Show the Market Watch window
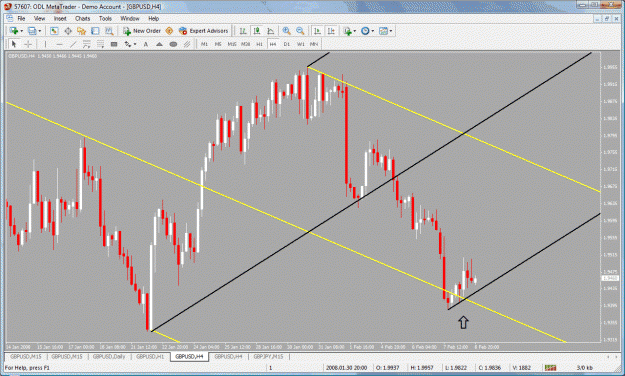Image resolution: width=625 pixels, height=376 pixels. pyautogui.click(x=54, y=31)
